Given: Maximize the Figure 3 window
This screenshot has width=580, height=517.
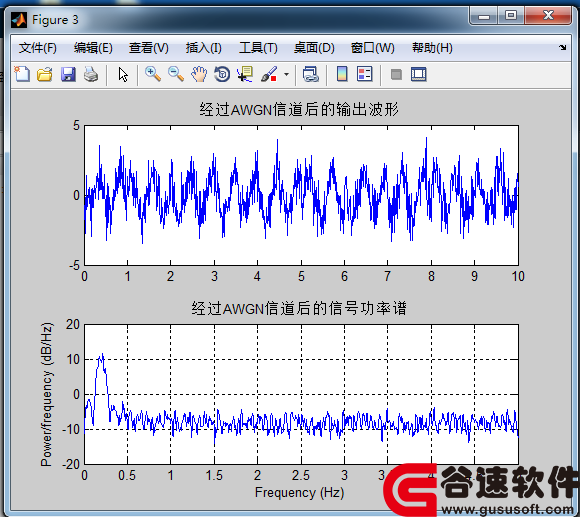Looking at the screenshot, I should 511,16.
